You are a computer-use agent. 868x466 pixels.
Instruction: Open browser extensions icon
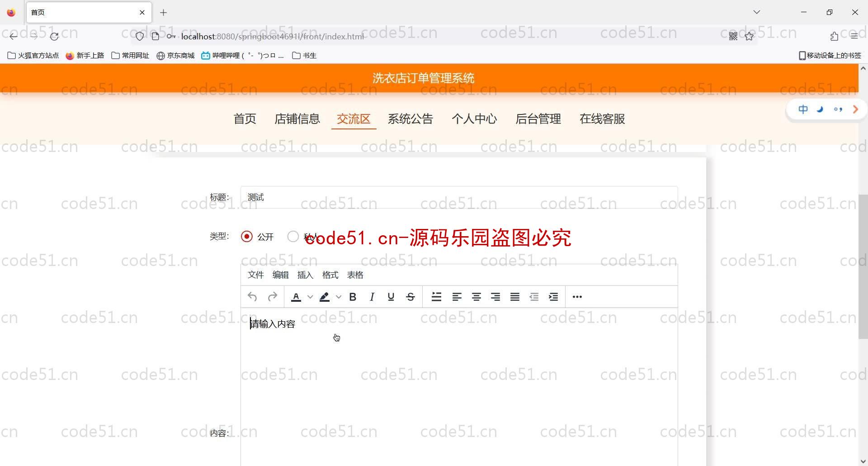click(834, 36)
